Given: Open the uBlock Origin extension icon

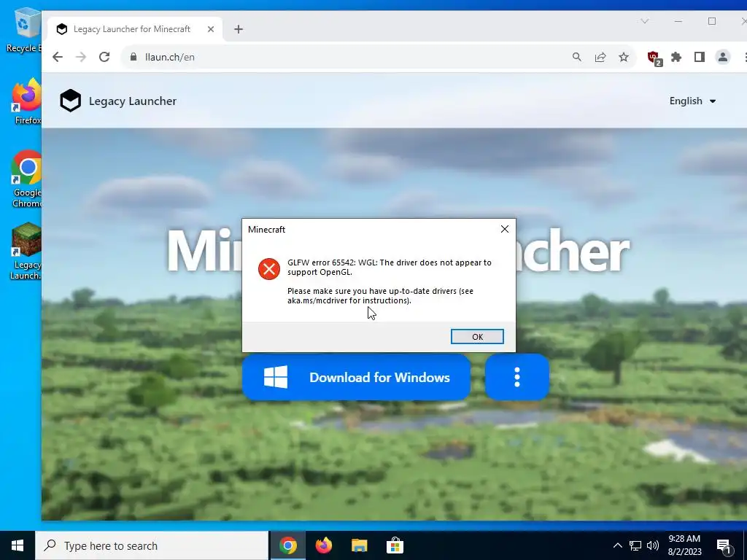Looking at the screenshot, I should click(654, 58).
